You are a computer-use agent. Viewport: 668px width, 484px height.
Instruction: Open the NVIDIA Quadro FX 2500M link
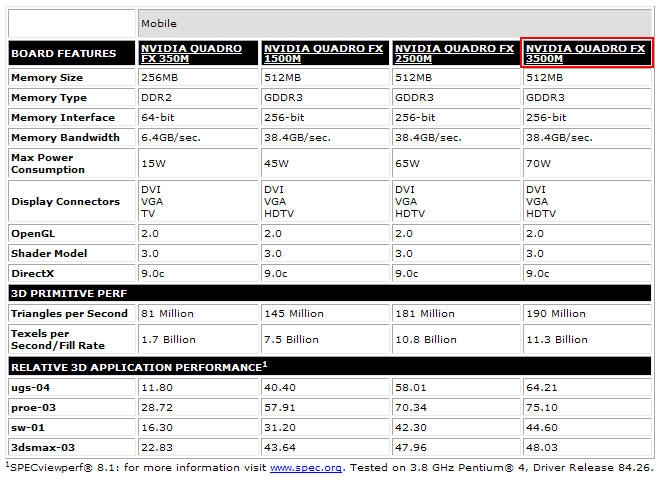coord(454,54)
